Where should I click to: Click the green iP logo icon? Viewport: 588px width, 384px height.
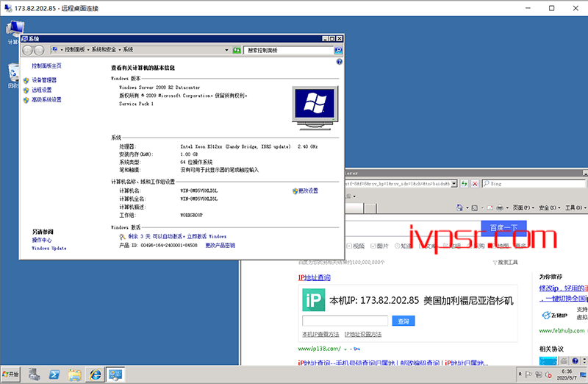pos(314,300)
